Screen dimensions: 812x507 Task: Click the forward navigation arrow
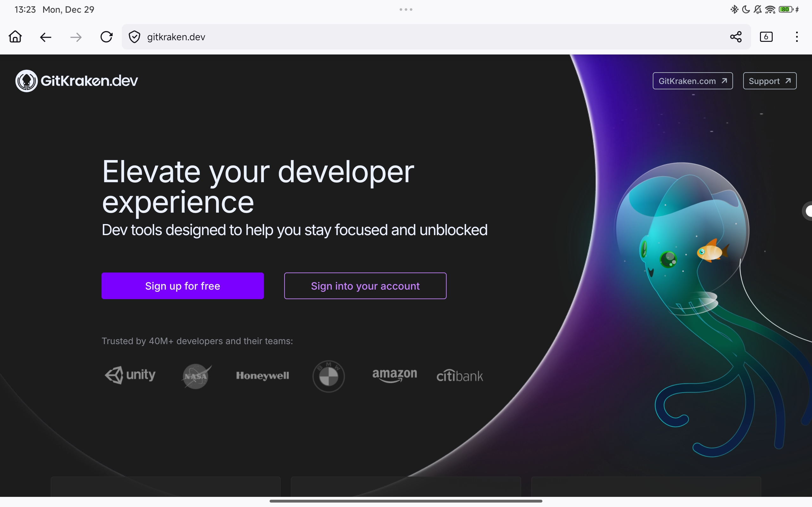(76, 37)
